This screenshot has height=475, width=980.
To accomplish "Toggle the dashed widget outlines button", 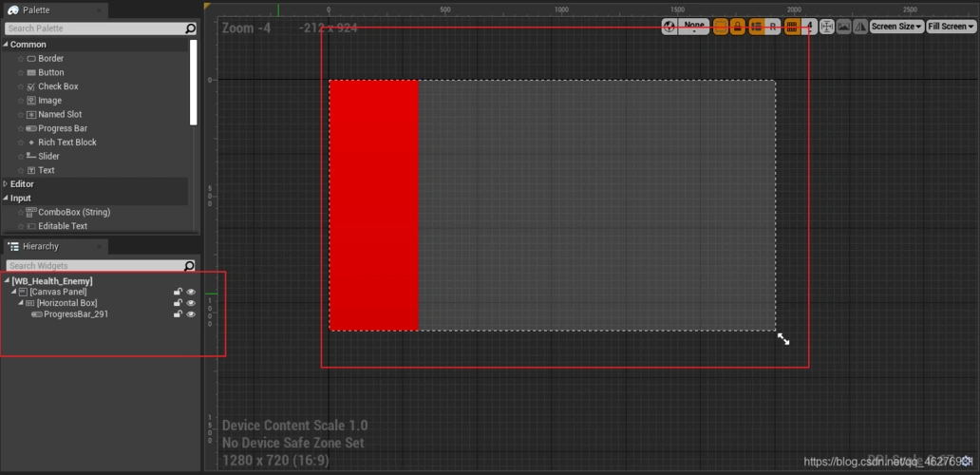I will point(721,27).
